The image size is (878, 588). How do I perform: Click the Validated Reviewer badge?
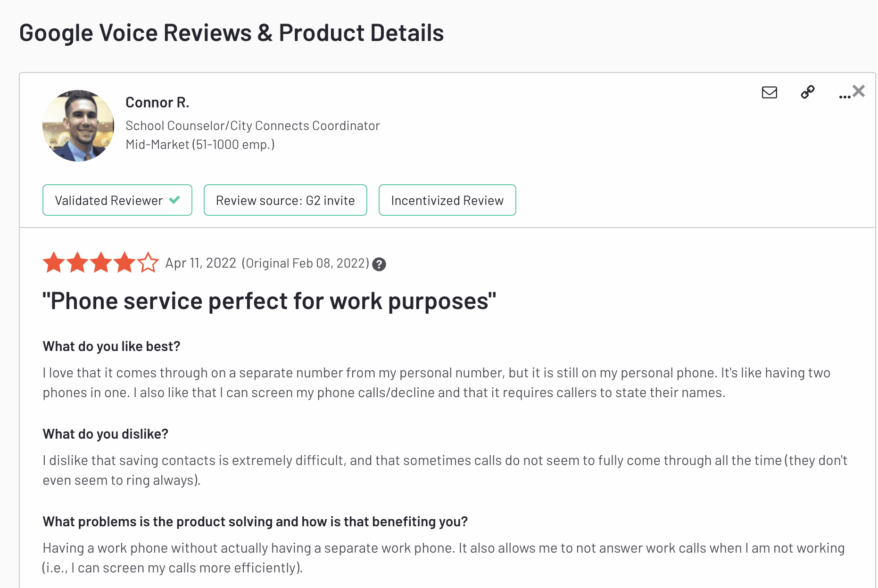pyautogui.click(x=117, y=200)
